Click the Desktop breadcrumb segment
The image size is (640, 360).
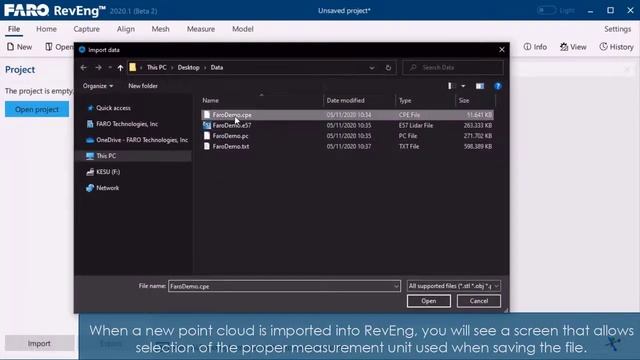click(188, 67)
